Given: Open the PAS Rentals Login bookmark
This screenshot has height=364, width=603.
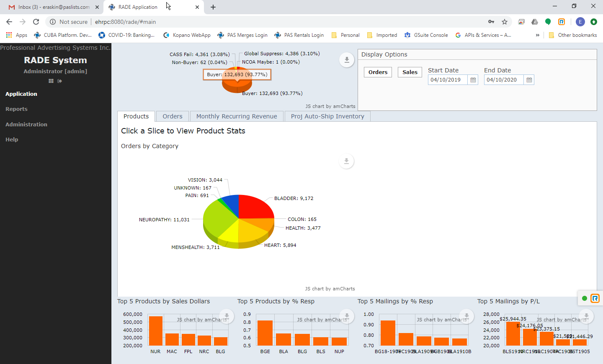Looking at the screenshot, I should (299, 35).
